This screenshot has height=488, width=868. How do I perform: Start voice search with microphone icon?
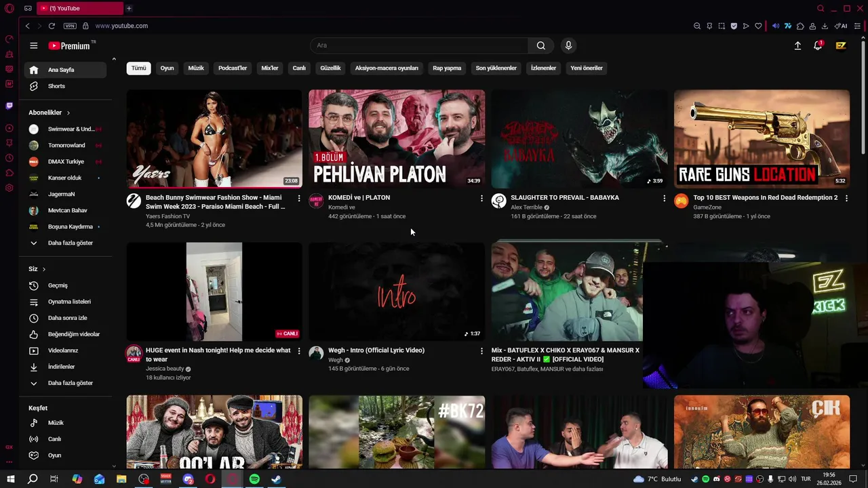click(568, 45)
